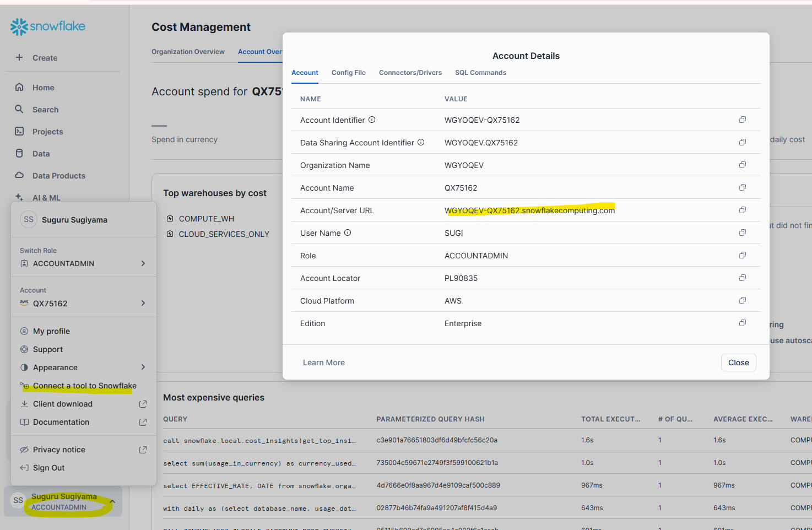
Task: Click the SS avatar in user menu header
Action: 29,219
